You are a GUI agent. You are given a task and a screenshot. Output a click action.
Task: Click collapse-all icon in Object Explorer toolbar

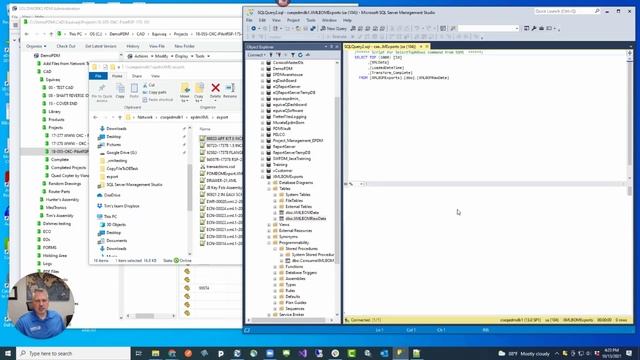(308, 55)
